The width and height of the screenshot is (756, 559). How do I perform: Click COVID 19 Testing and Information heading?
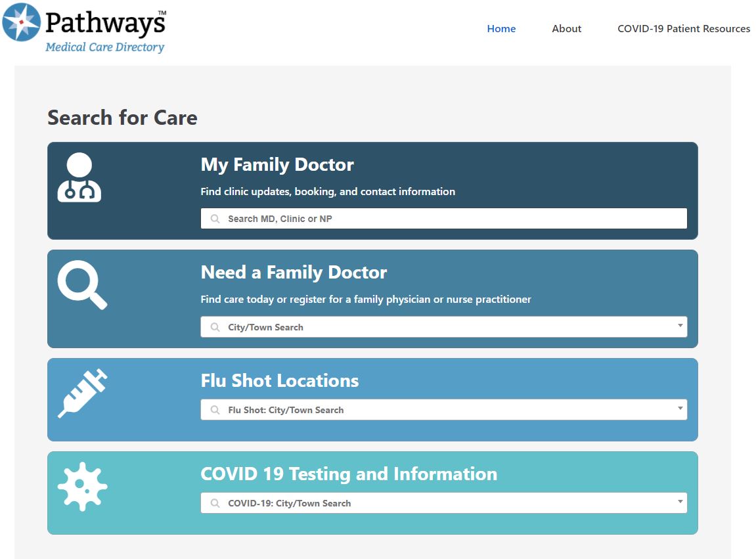coord(349,474)
